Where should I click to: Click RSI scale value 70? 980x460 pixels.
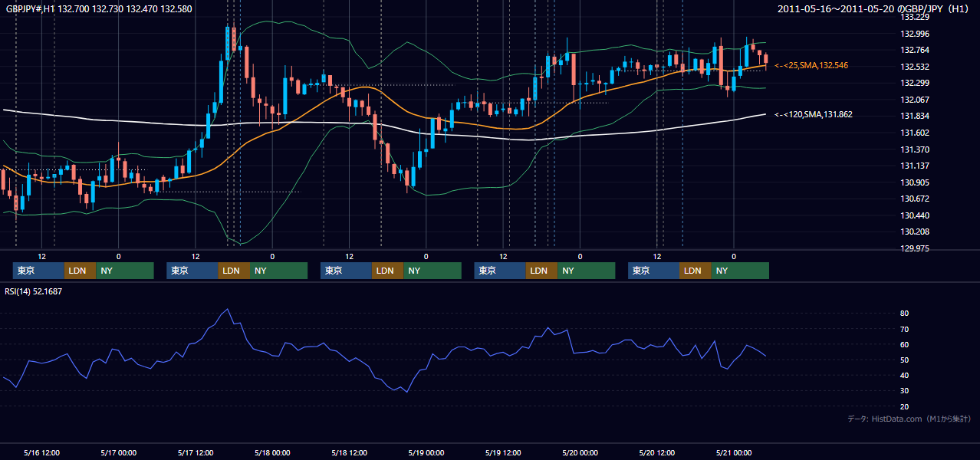(904, 329)
